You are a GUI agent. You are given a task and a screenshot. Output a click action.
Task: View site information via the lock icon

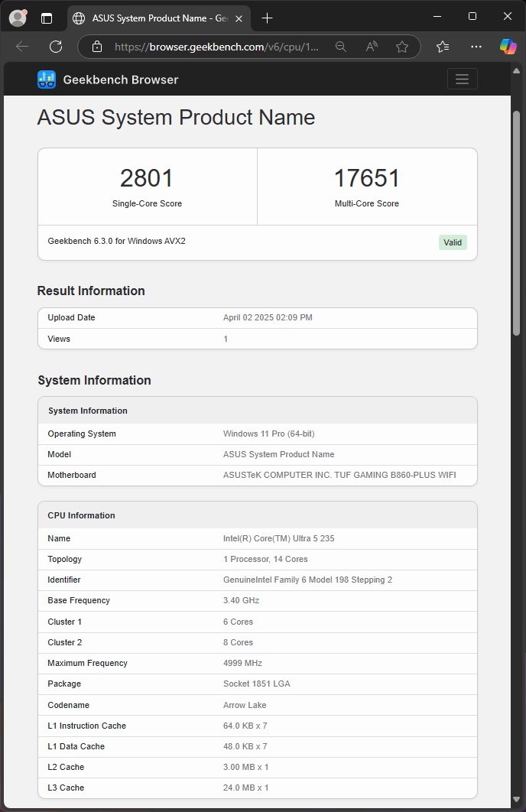(97, 47)
